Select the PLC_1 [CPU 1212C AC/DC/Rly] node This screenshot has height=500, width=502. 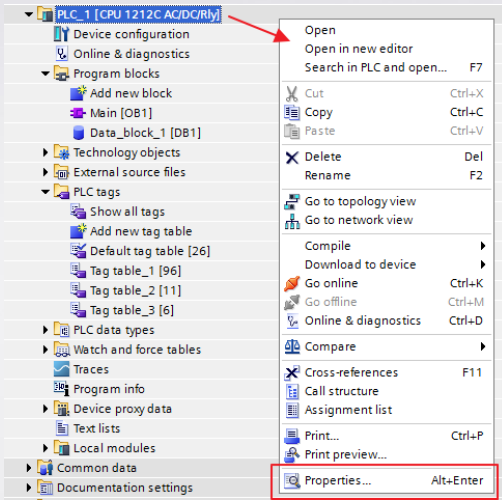(138, 14)
